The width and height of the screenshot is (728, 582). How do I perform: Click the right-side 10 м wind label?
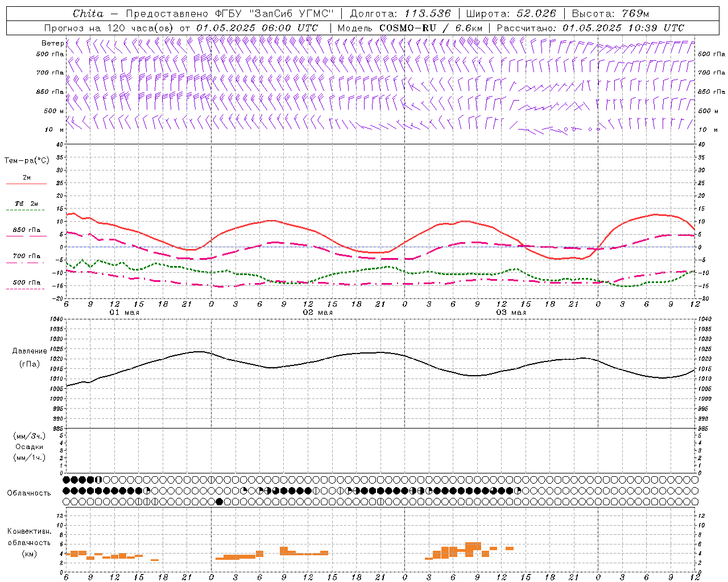click(708, 130)
